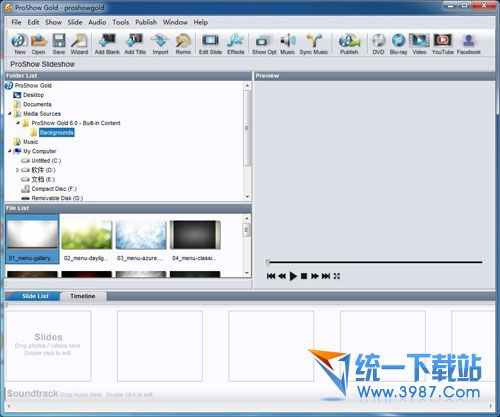
Task: Click the Folder List scroll down arrow
Action: 247,197
